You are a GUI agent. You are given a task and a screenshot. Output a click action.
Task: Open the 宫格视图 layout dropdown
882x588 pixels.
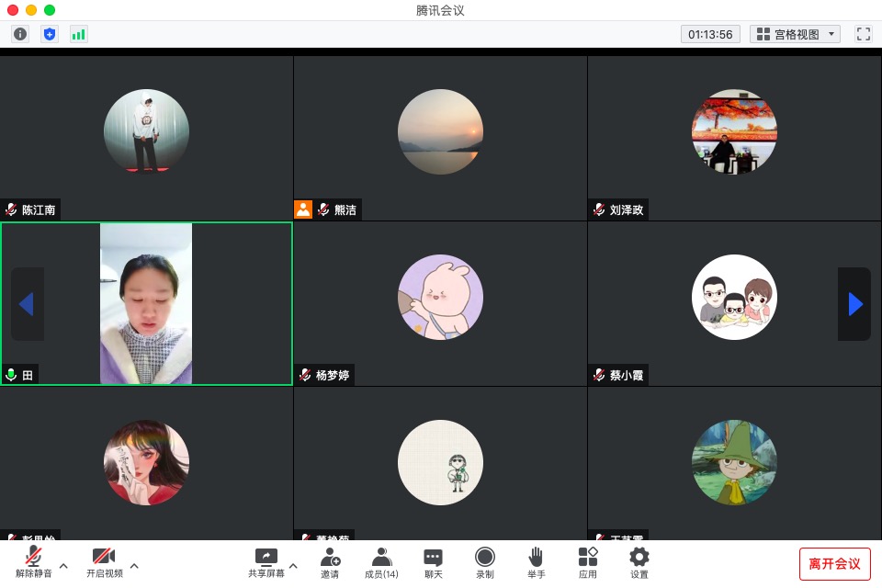pyautogui.click(x=795, y=34)
